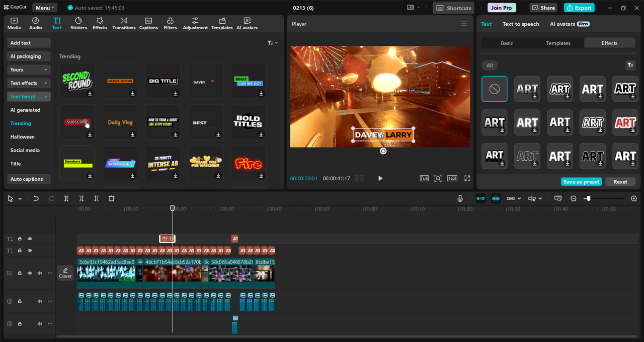Click the playhead marker on the timeline ruler
The height and width of the screenshot is (342, 644).
173,208
